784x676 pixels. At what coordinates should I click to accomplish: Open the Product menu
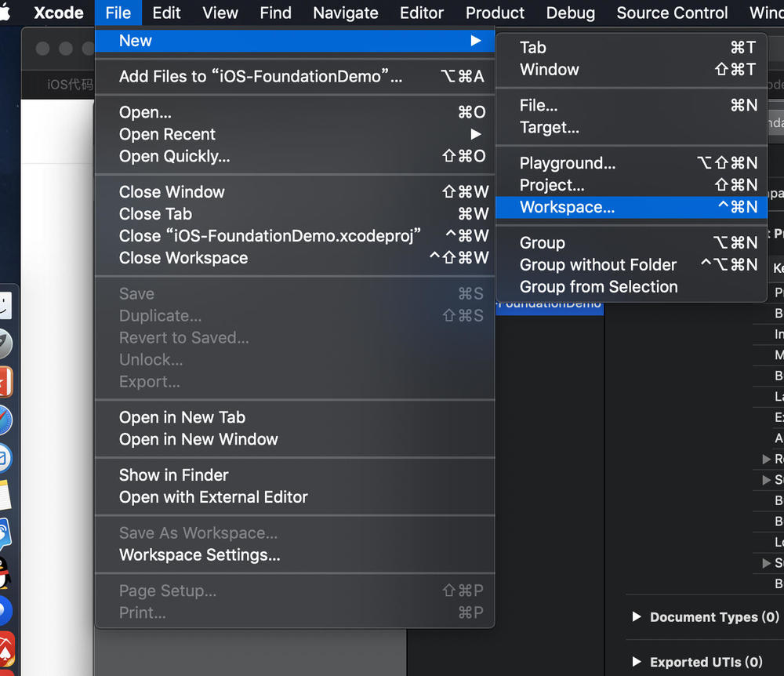(x=495, y=13)
